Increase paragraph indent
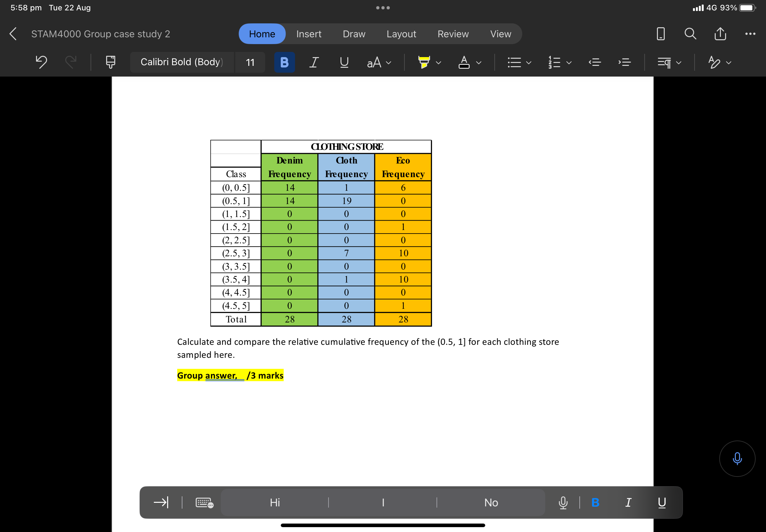766x532 pixels. tap(624, 62)
